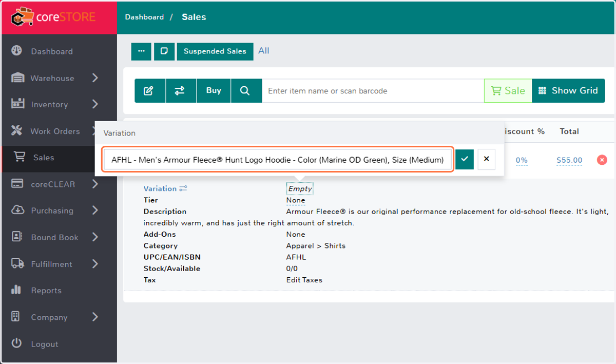Edit the Tier value None
The height and width of the screenshot is (364, 616).
click(296, 200)
